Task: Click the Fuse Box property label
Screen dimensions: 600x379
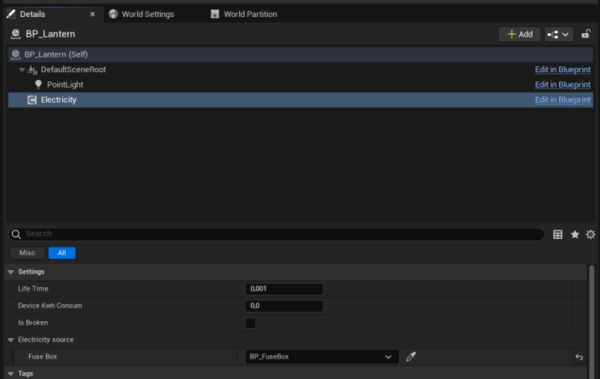Action: coord(42,356)
